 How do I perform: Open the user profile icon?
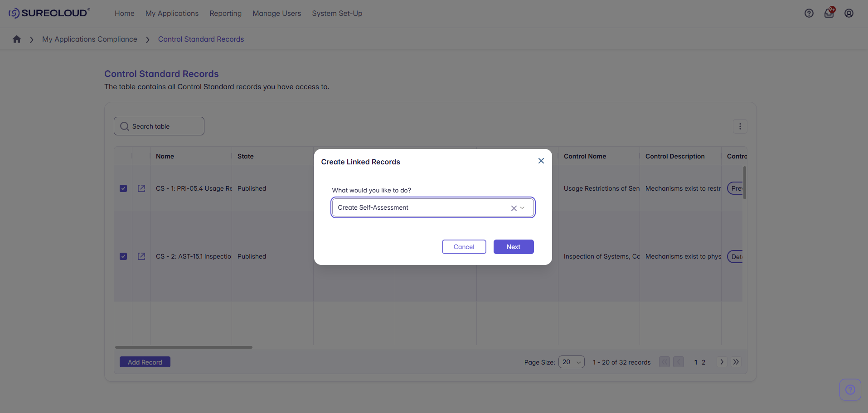[849, 13]
